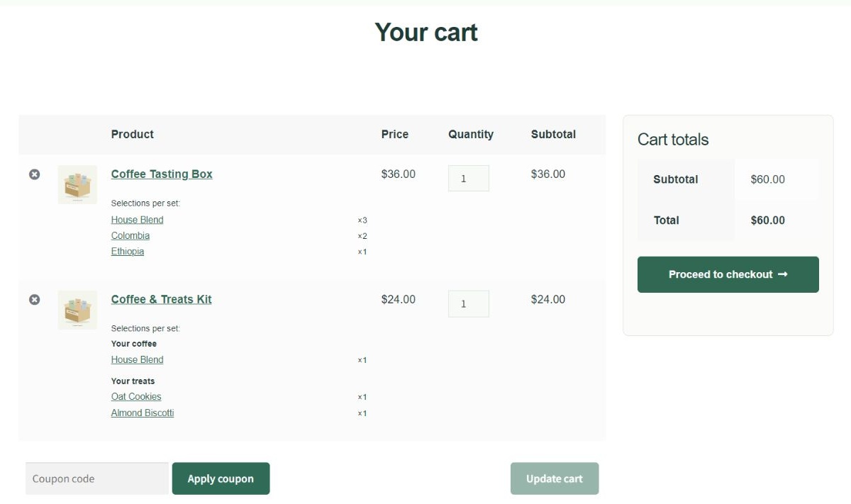Click the Quantity column header
The height and width of the screenshot is (504, 851).
click(471, 135)
